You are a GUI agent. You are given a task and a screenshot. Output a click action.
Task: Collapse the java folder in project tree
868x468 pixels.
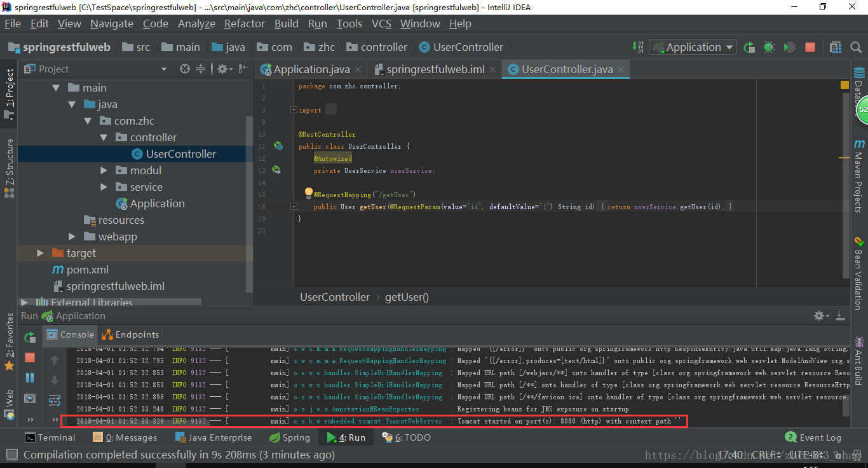coord(72,104)
